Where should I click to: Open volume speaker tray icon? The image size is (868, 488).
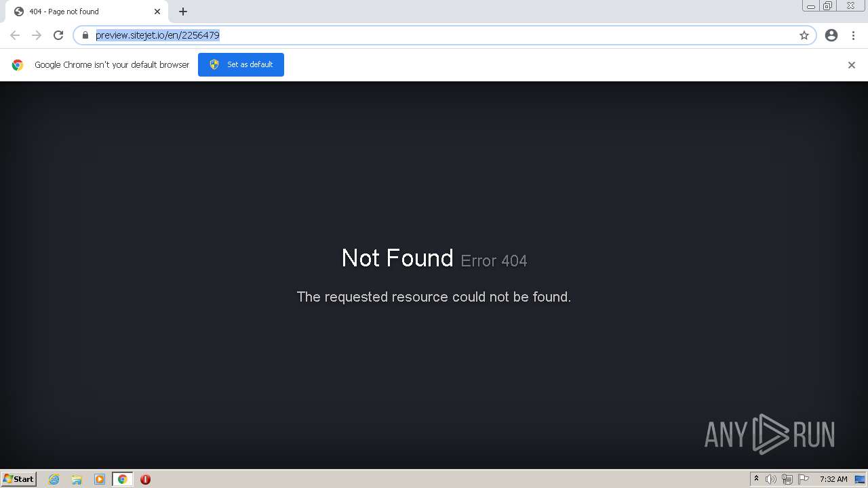[x=771, y=479]
